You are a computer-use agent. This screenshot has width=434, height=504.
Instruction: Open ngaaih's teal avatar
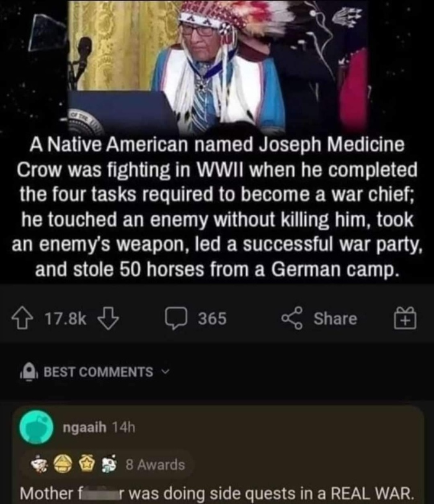coord(37,427)
